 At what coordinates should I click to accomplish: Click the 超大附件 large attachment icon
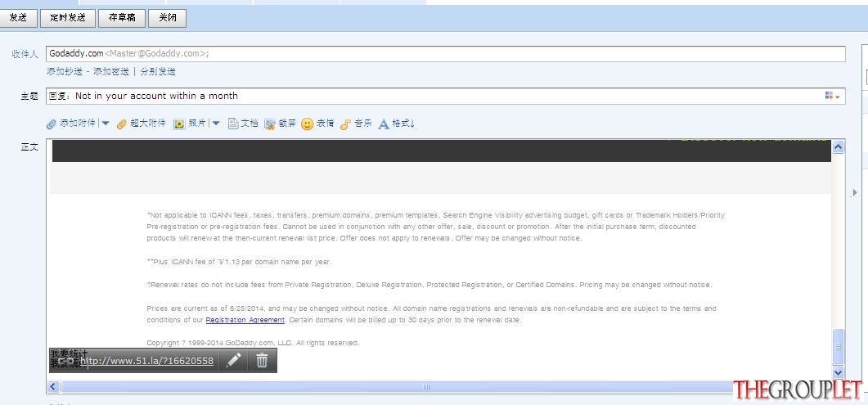pyautogui.click(x=123, y=124)
